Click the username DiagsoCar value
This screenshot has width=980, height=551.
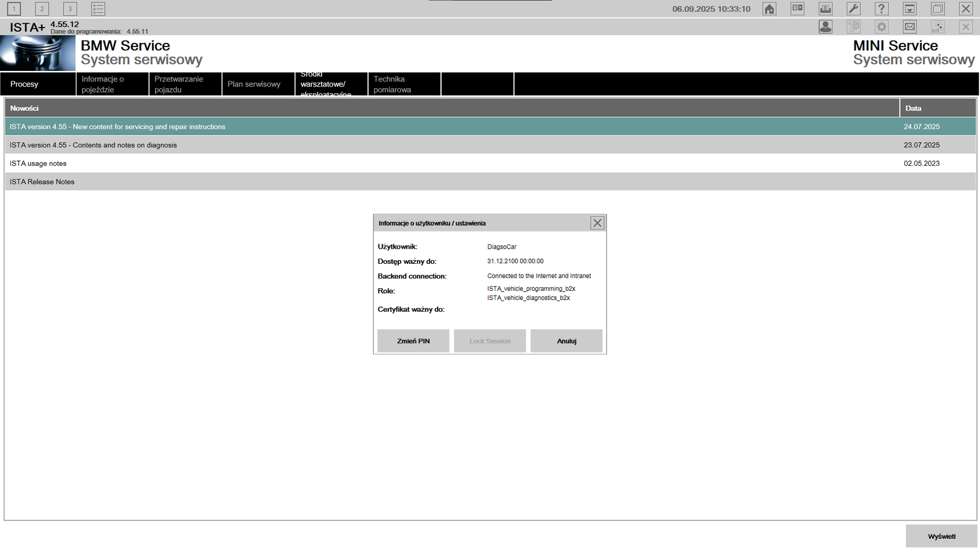(502, 247)
